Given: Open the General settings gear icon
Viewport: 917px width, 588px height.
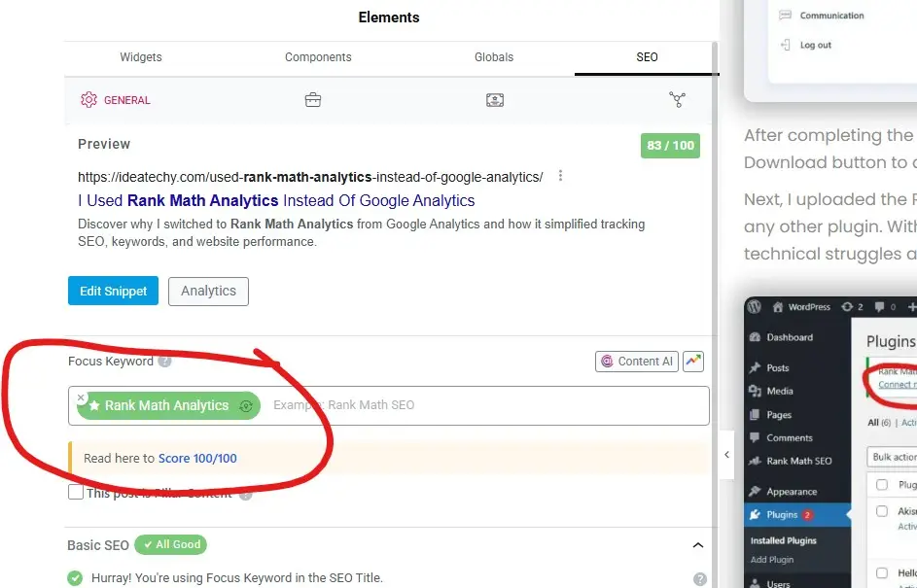Looking at the screenshot, I should tap(89, 100).
